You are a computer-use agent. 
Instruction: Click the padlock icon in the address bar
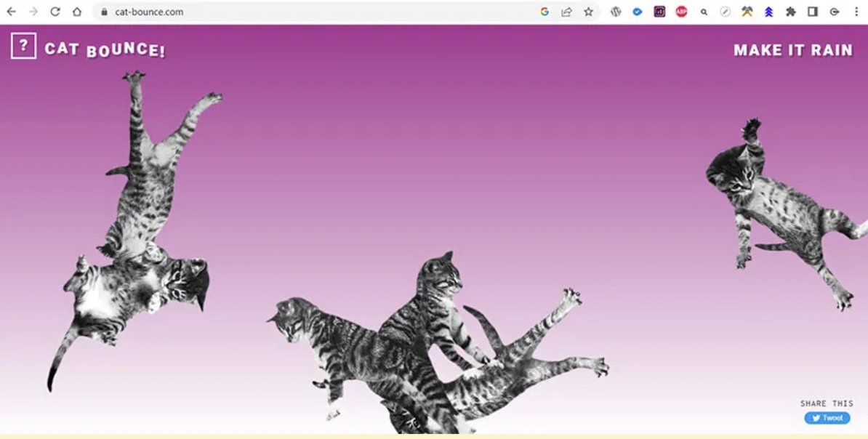coord(106,12)
